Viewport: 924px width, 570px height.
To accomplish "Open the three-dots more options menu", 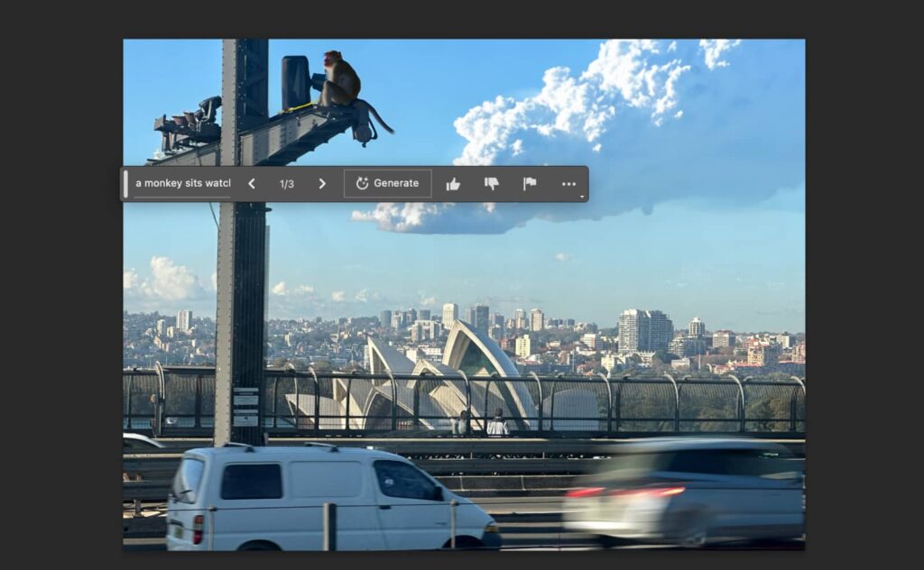I will pos(568,184).
